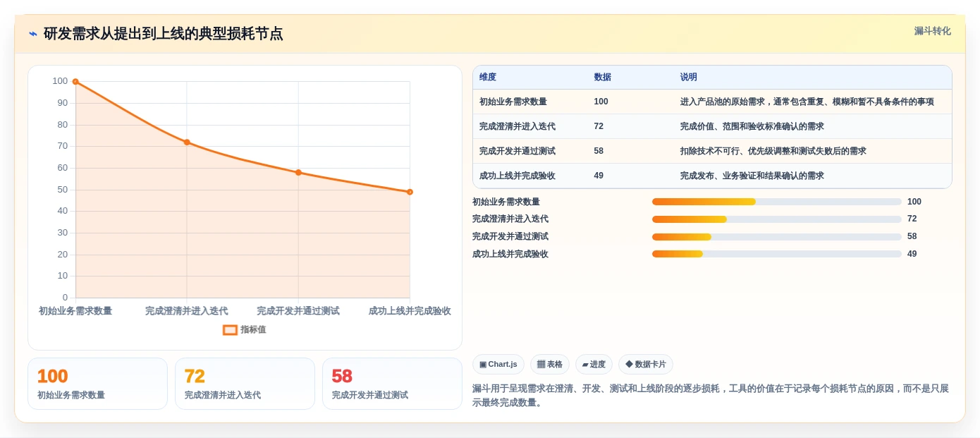Click the description 完成发布、业务验证和结果确认的需求
The width and height of the screenshot is (980, 438).
[752, 176]
